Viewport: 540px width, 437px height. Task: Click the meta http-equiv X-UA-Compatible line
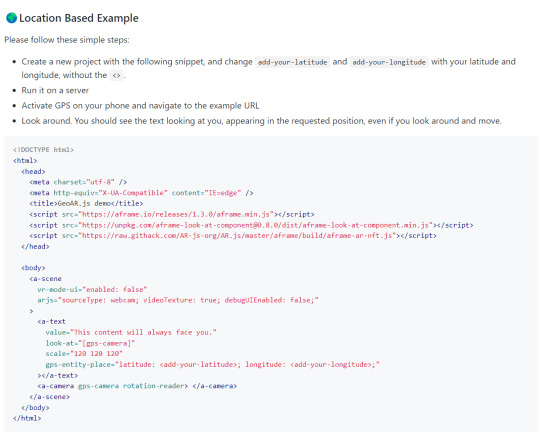click(141, 193)
